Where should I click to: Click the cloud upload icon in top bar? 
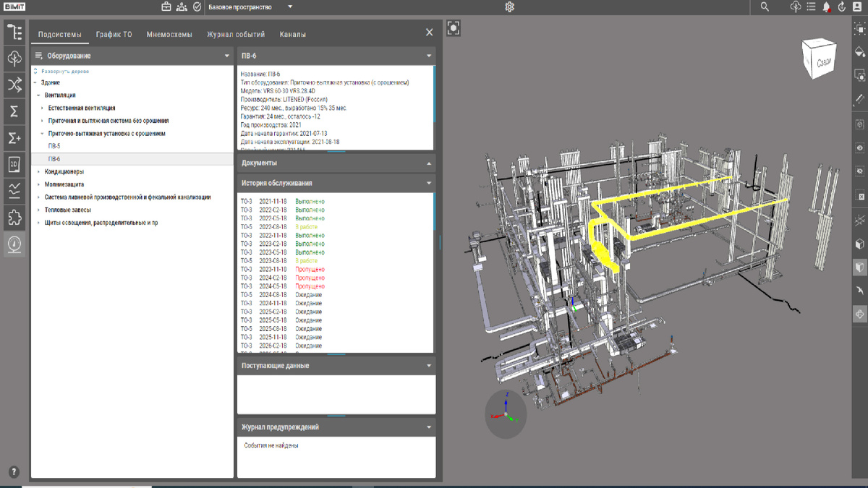[796, 7]
